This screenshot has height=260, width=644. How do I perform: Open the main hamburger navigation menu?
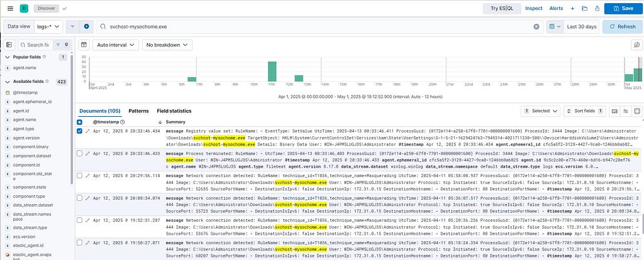(10, 8)
